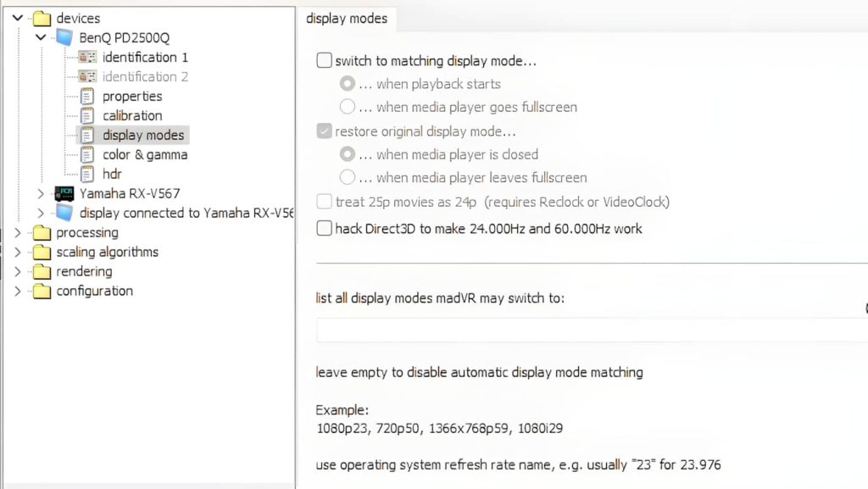Select the Yamaha RX-V567 receiver icon

[x=65, y=193]
